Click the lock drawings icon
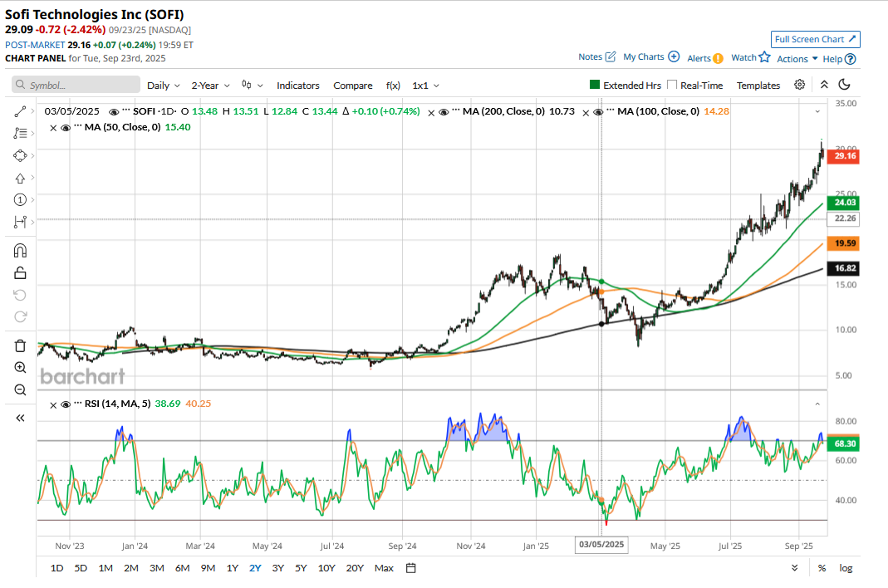This screenshot has width=888, height=588. coord(21,272)
